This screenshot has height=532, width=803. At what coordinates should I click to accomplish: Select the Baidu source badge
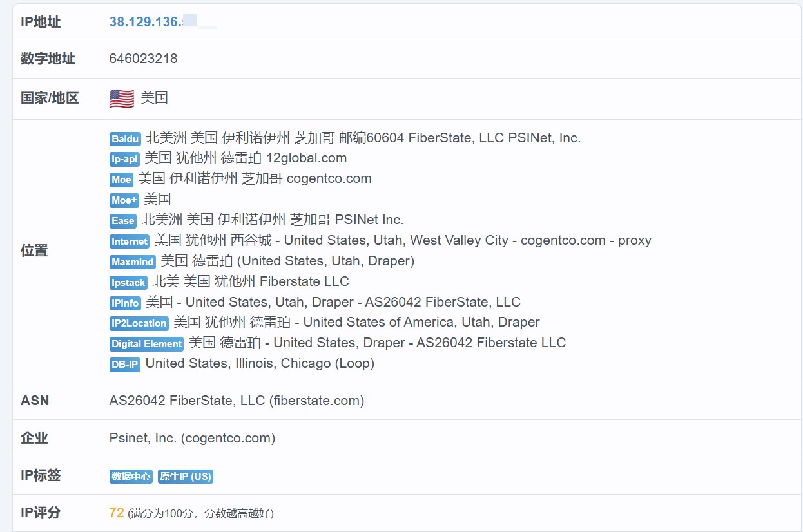[x=125, y=138]
